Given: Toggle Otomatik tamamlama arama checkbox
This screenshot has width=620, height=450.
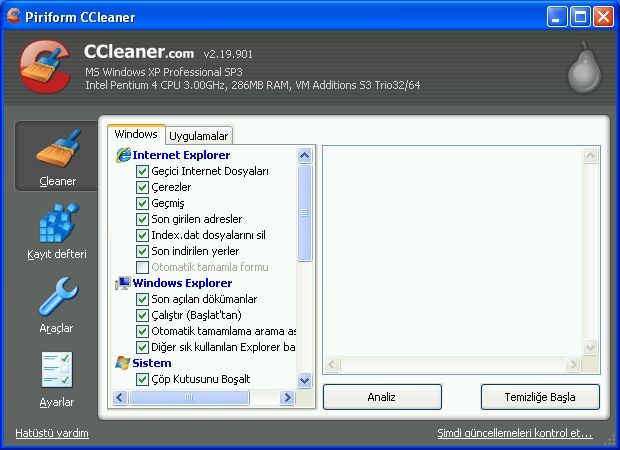Looking at the screenshot, I should click(142, 331).
